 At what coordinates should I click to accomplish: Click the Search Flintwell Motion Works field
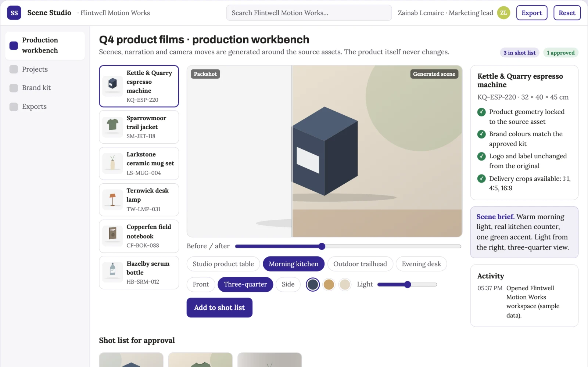pyautogui.click(x=309, y=13)
